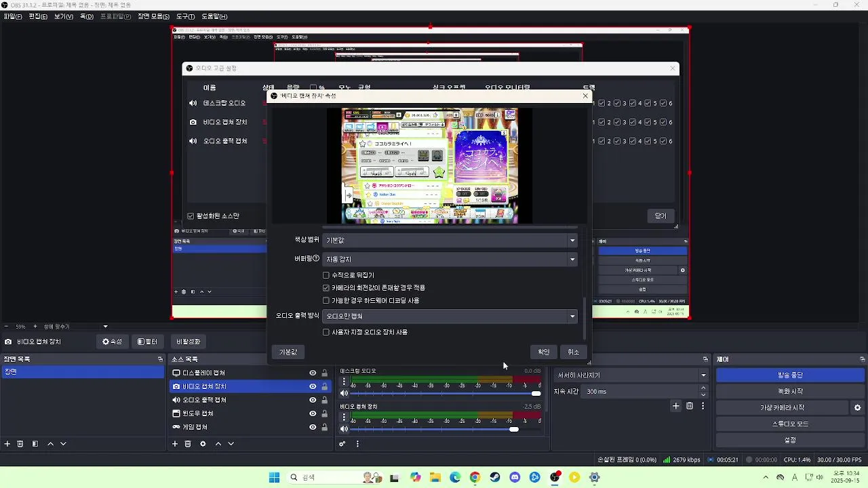Screen dimensions: 868x488
Task: Hide the 오디오 출력 캡쳐 source
Action: click(x=313, y=400)
